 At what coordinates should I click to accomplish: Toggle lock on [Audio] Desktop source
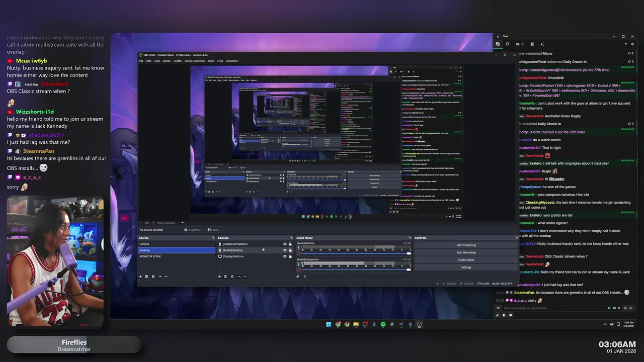click(290, 250)
